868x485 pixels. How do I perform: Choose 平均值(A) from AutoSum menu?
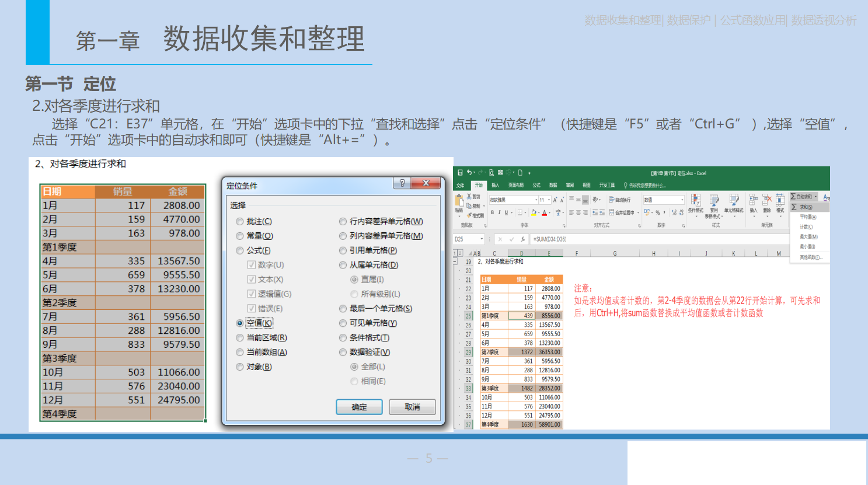808,217
